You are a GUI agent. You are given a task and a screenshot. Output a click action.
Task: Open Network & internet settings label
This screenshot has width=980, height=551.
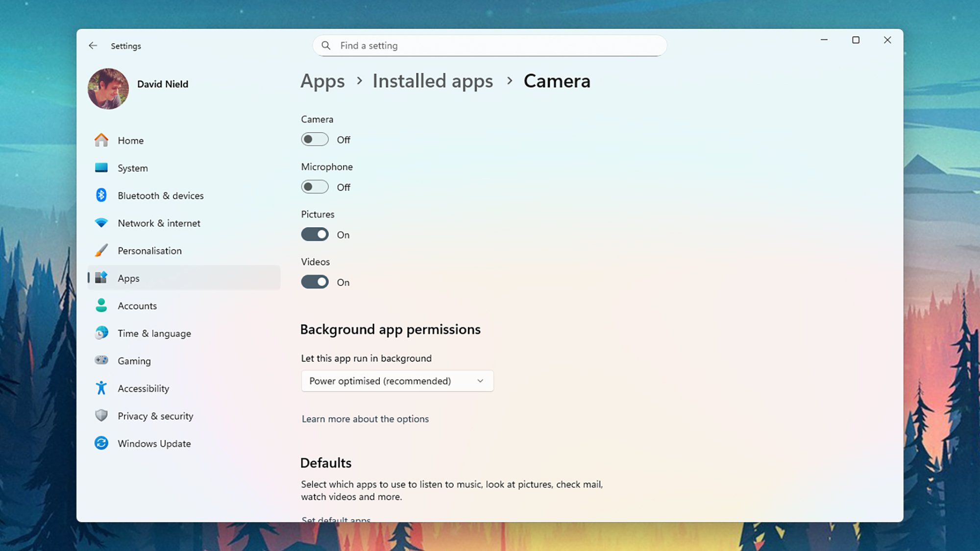[x=159, y=223]
